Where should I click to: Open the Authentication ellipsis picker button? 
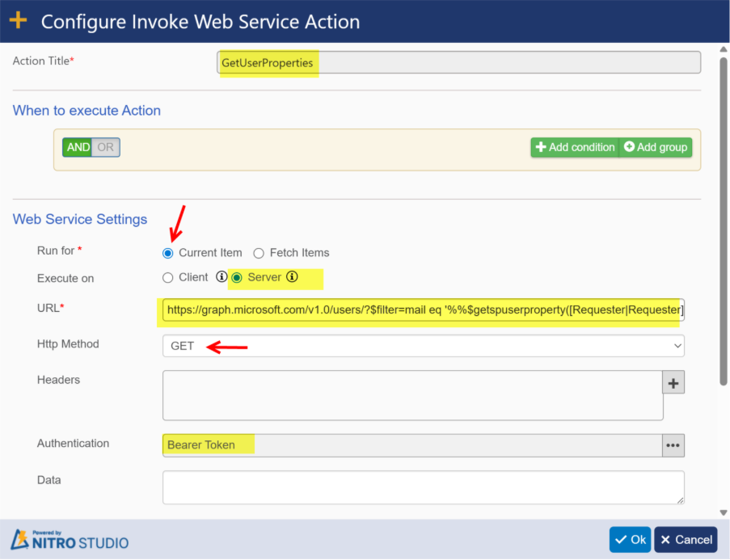tap(673, 444)
